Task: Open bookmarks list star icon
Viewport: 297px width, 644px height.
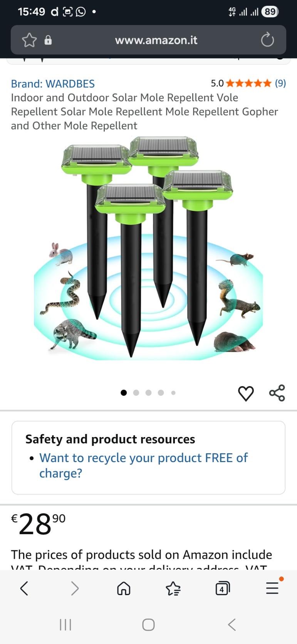Action: [173, 588]
